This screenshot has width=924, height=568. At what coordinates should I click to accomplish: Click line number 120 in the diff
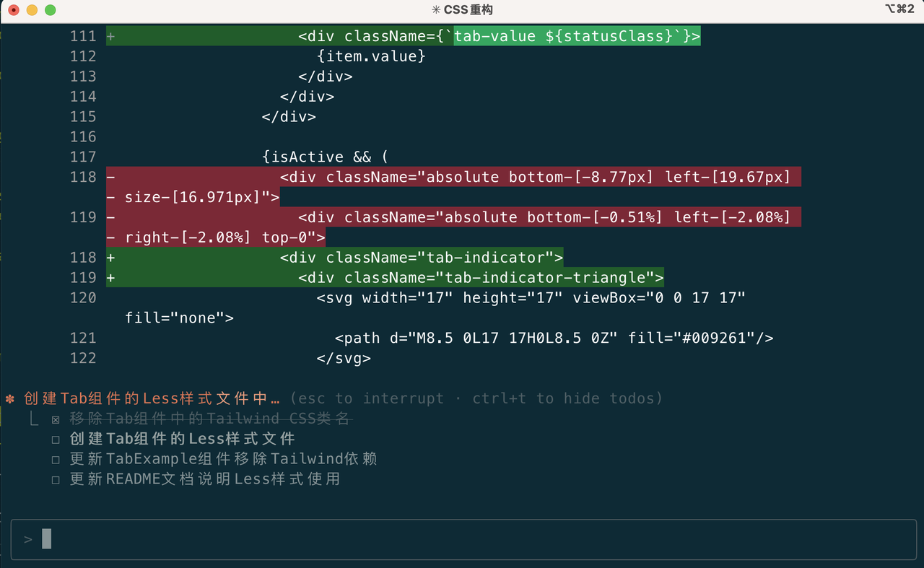[x=83, y=298]
